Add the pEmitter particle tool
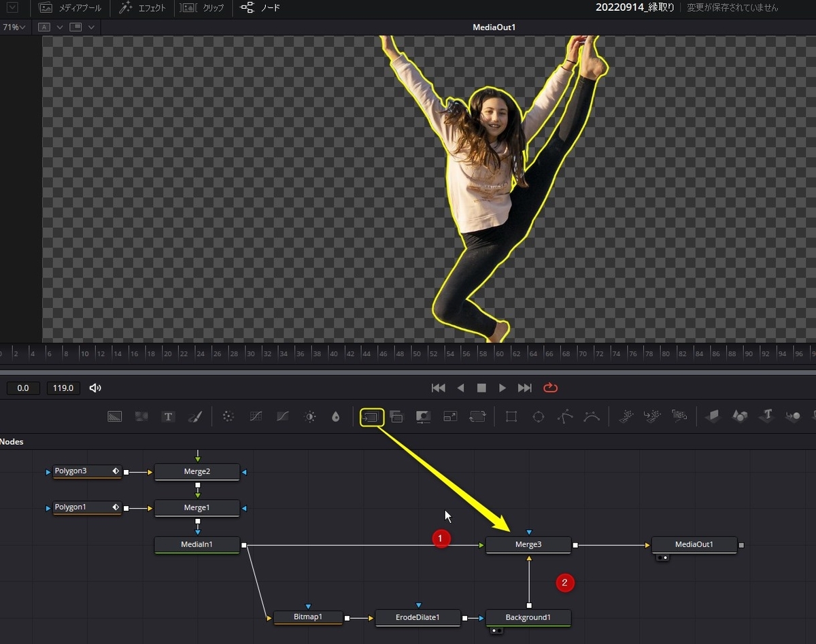This screenshot has width=816, height=644. [x=626, y=416]
